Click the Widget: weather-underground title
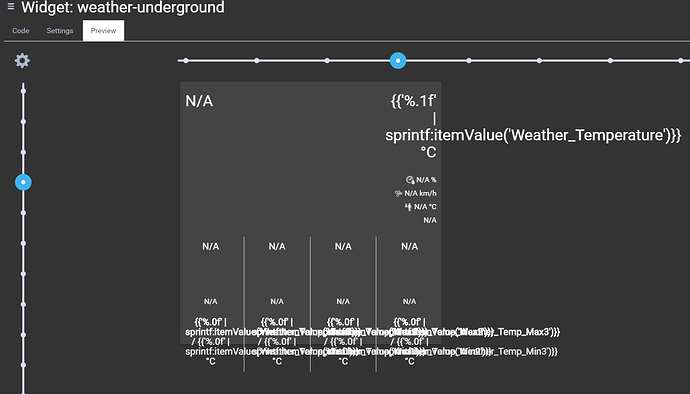 coord(123,7)
